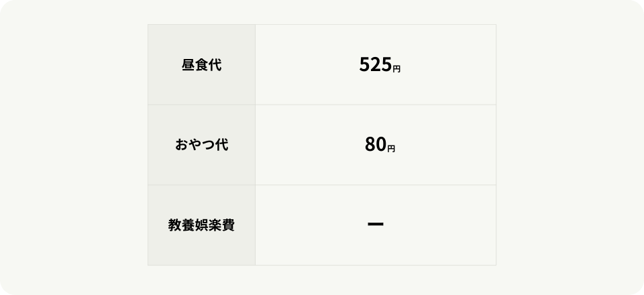Image resolution: width=644 pixels, height=295 pixels.
Task: Click the 昼 character in 昼食代
Action: (x=188, y=65)
